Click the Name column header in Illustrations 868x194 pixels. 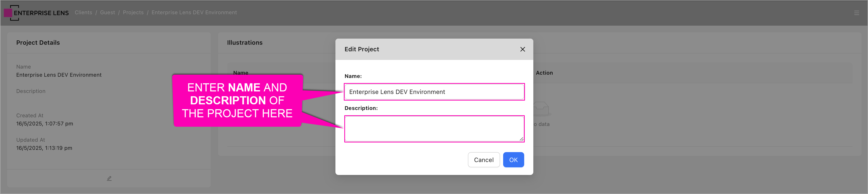click(x=241, y=73)
